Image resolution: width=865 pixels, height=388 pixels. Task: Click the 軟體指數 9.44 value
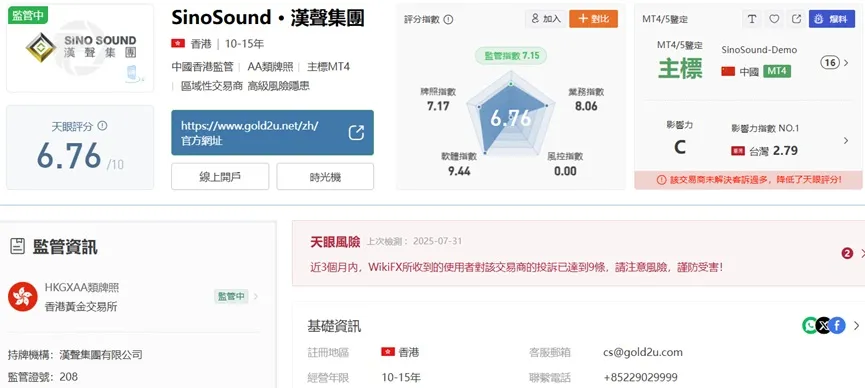(459, 171)
